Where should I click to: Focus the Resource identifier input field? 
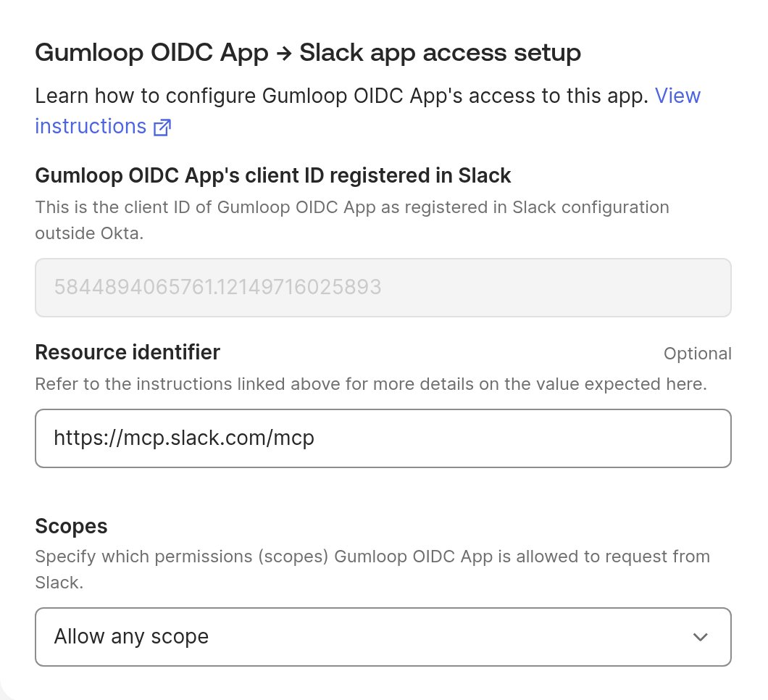point(383,438)
